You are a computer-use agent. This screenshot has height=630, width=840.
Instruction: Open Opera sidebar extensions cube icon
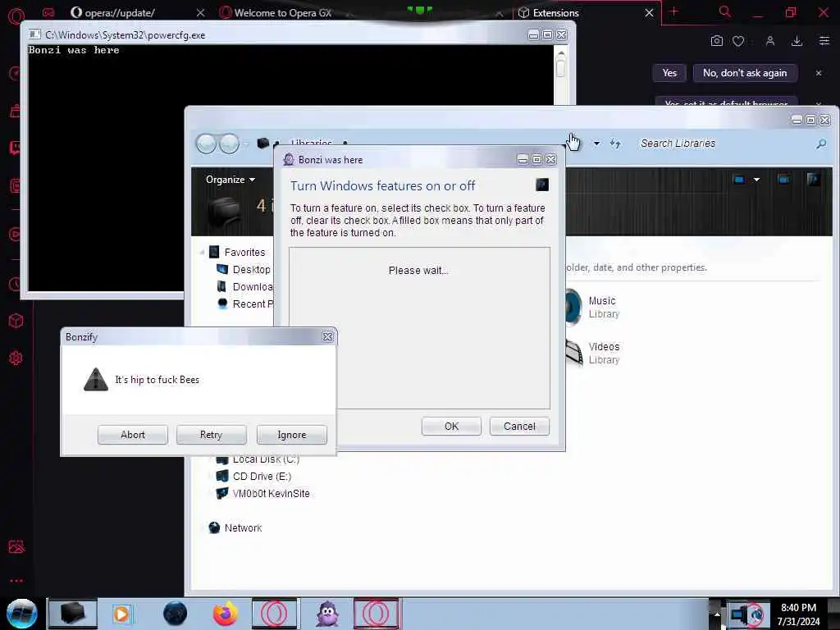click(x=16, y=321)
